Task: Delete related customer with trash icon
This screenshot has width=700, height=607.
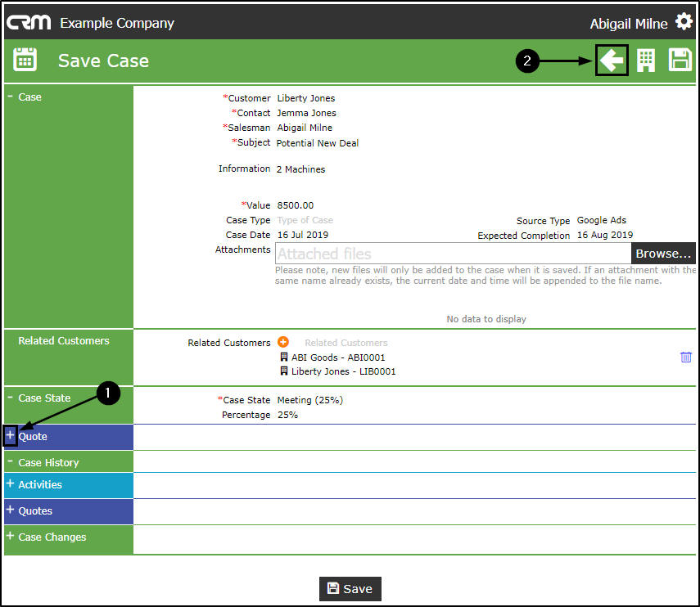Action: point(686,357)
